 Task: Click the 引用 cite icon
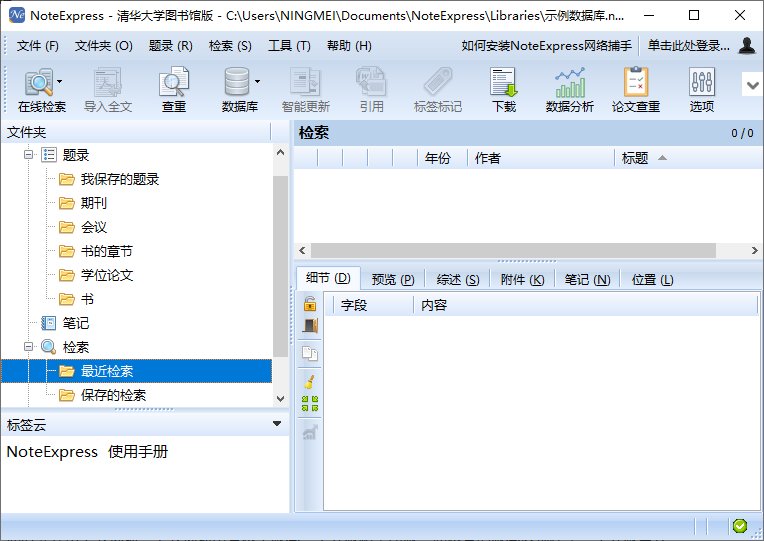(372, 90)
